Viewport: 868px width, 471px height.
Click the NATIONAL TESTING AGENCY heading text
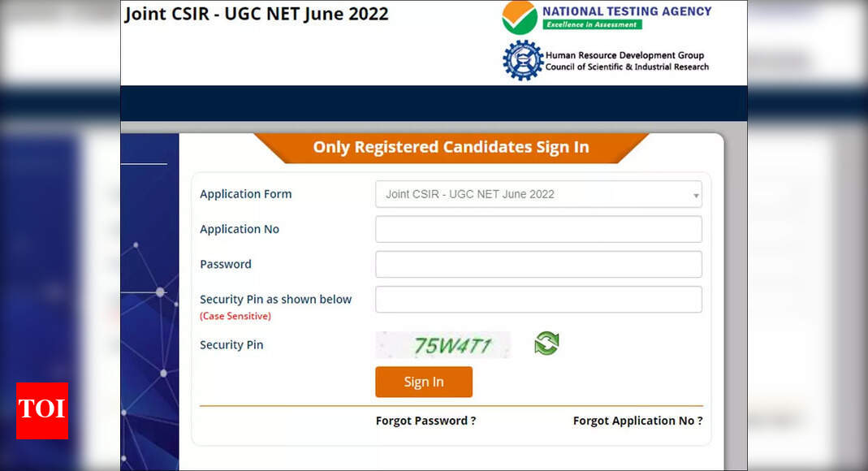627,11
